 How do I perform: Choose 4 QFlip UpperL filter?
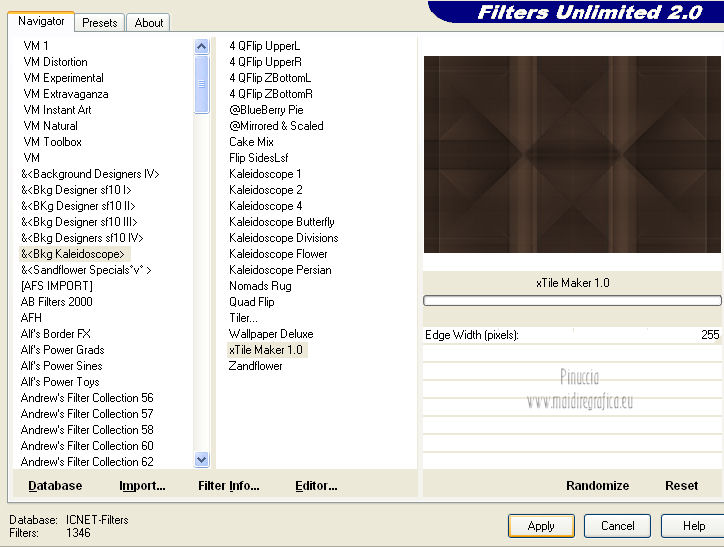(x=265, y=46)
